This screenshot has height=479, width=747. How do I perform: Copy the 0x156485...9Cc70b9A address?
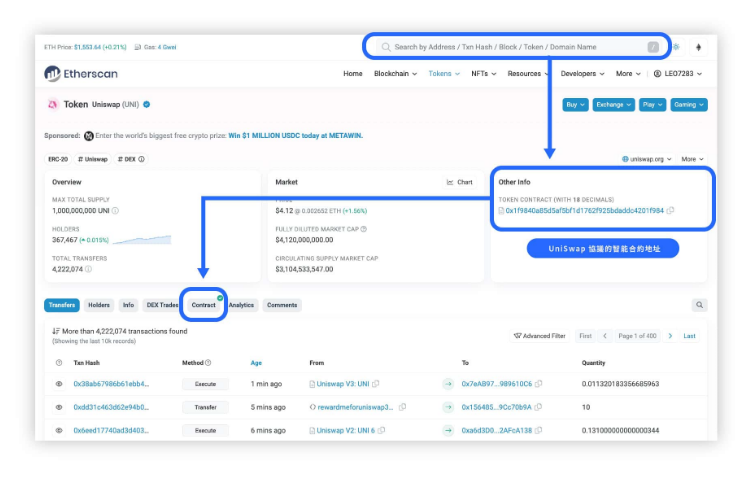tap(538, 407)
